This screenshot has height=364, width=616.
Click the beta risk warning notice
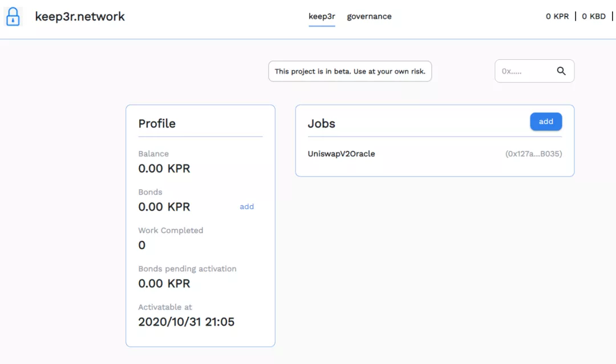(x=350, y=72)
